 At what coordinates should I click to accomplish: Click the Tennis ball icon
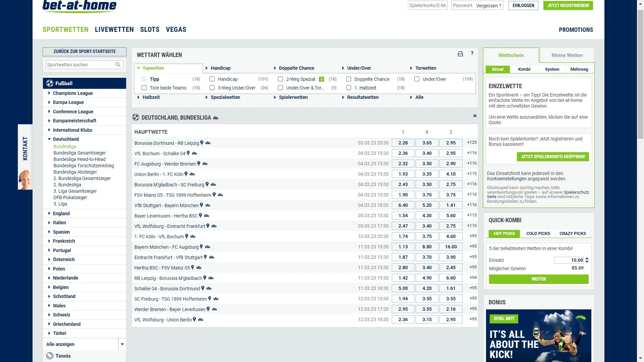point(50,356)
